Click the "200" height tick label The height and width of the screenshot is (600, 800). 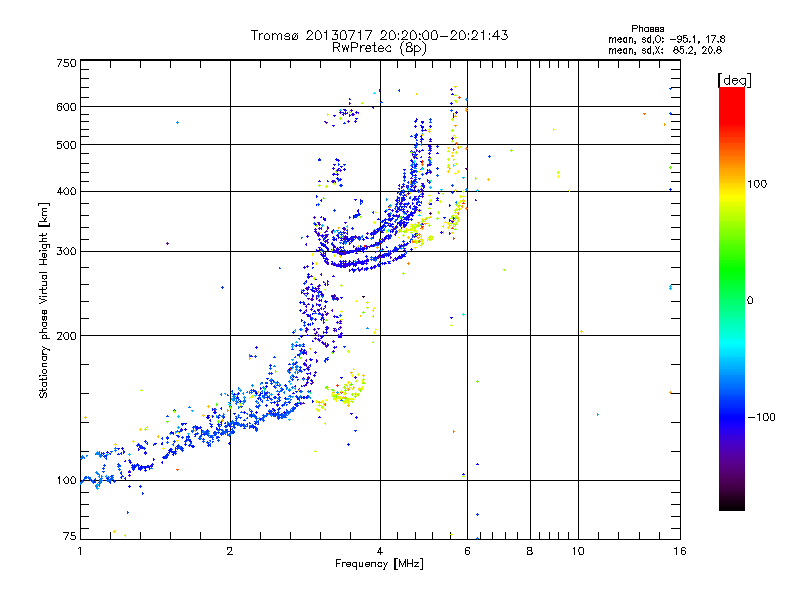tap(66, 336)
